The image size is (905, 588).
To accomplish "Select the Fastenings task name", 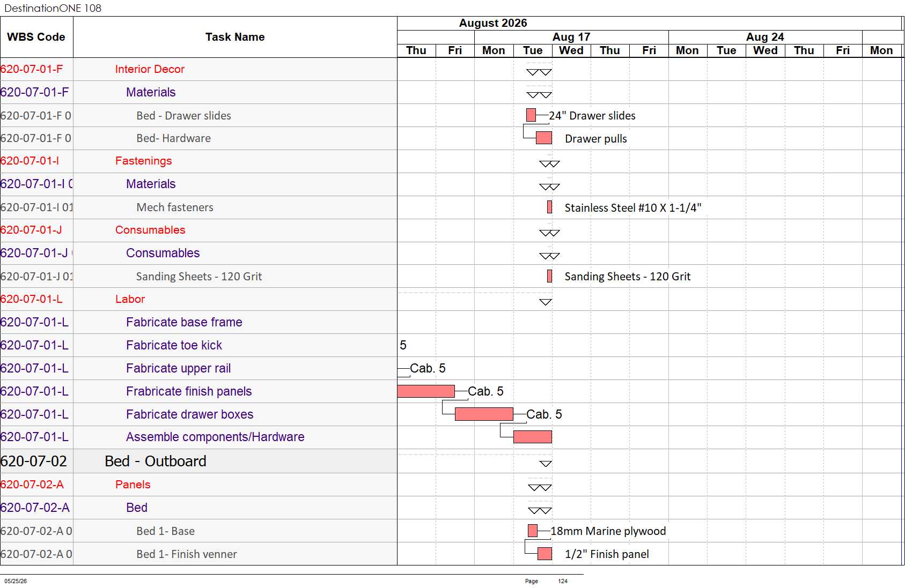I will 143,161.
